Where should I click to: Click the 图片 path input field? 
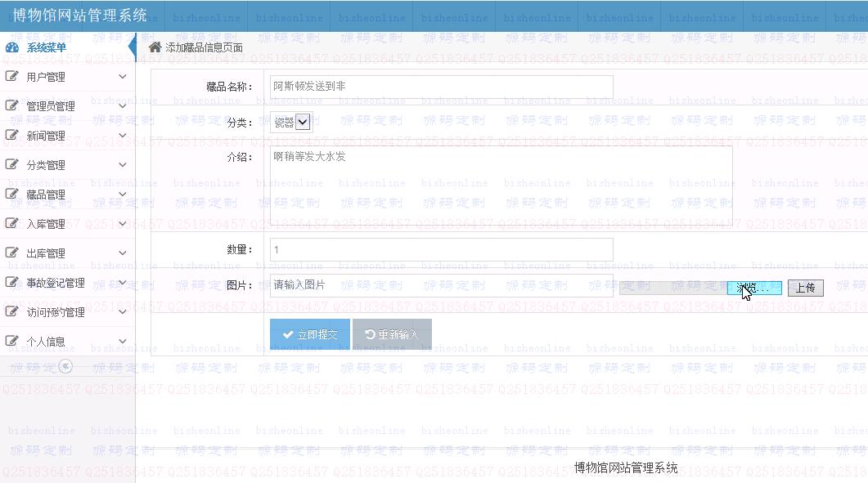[442, 285]
